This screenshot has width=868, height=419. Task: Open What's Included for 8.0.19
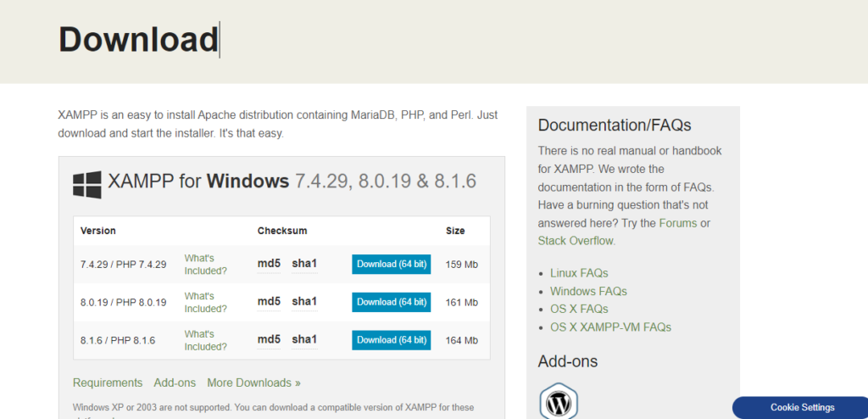coord(205,302)
